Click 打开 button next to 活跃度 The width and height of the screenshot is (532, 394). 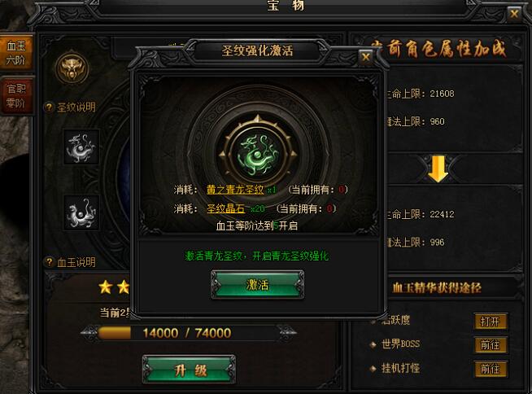pyautogui.click(x=491, y=322)
